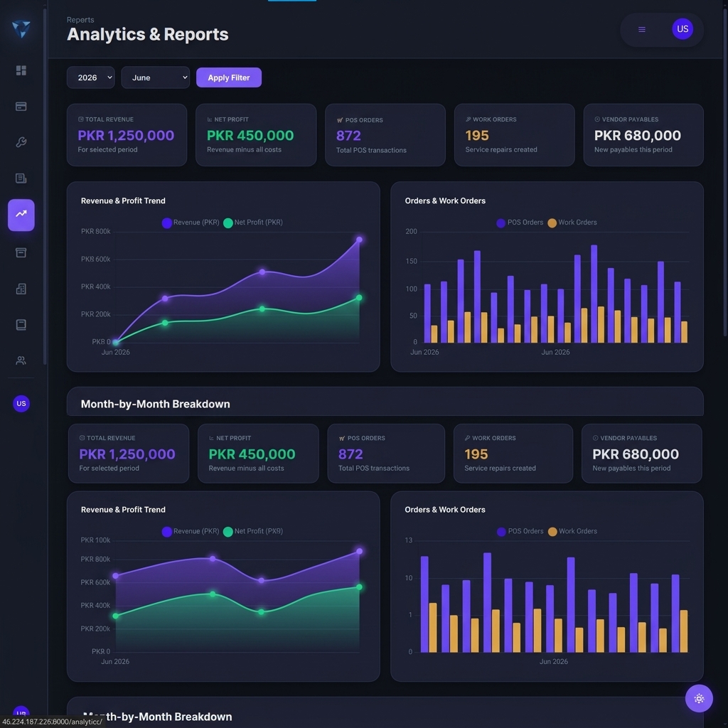The image size is (728, 728).
Task: Click the Vendor Payables icon in Breakdown card
Action: tap(595, 438)
